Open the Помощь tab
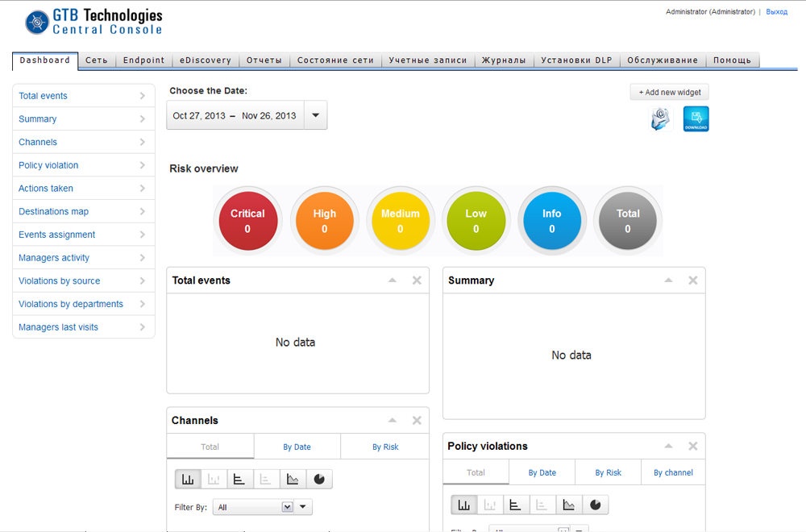 [733, 60]
